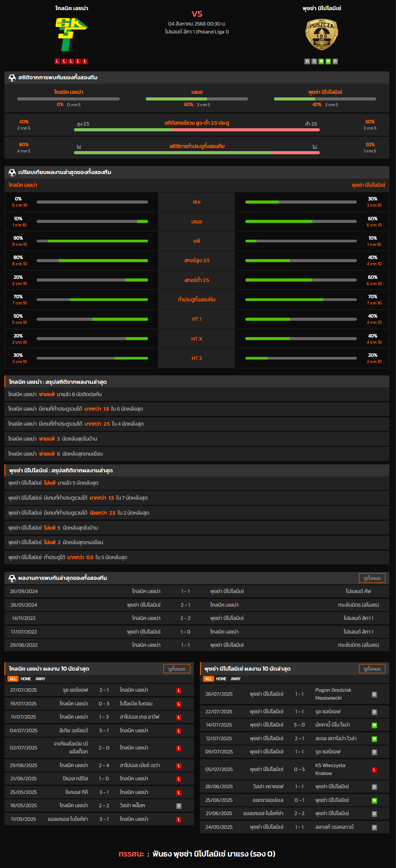Click the L badge on the 05/07/2025 match row
Viewport: 396px width, 868px height.
click(374, 770)
